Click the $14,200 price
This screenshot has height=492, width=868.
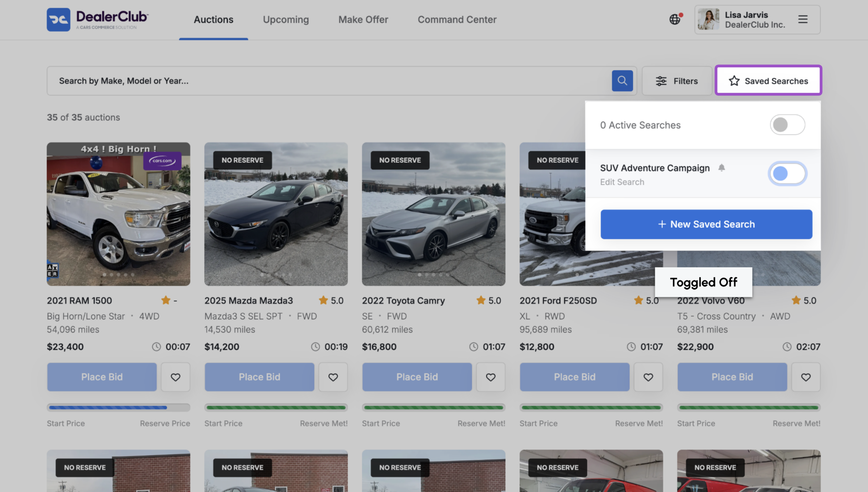coord(222,347)
